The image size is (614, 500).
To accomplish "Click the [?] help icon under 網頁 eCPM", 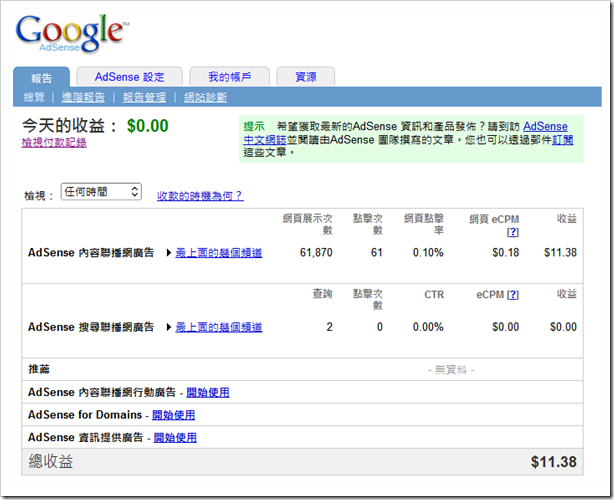I will pyautogui.click(x=513, y=232).
